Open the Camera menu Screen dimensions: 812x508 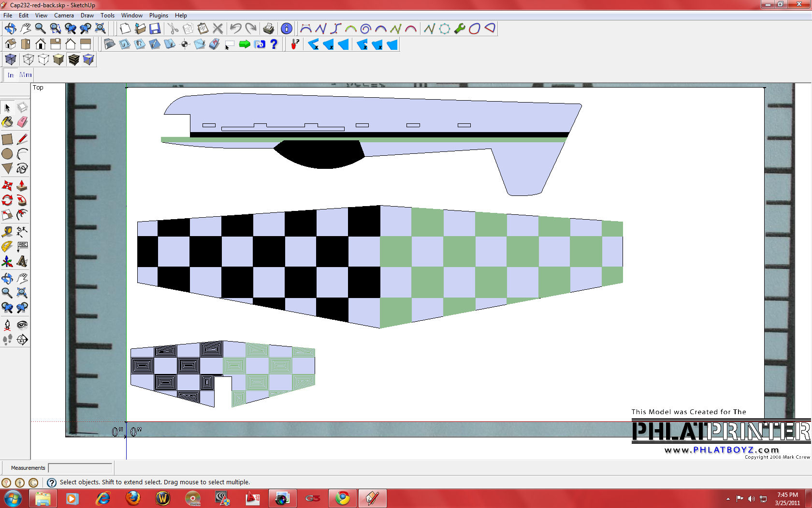64,15
